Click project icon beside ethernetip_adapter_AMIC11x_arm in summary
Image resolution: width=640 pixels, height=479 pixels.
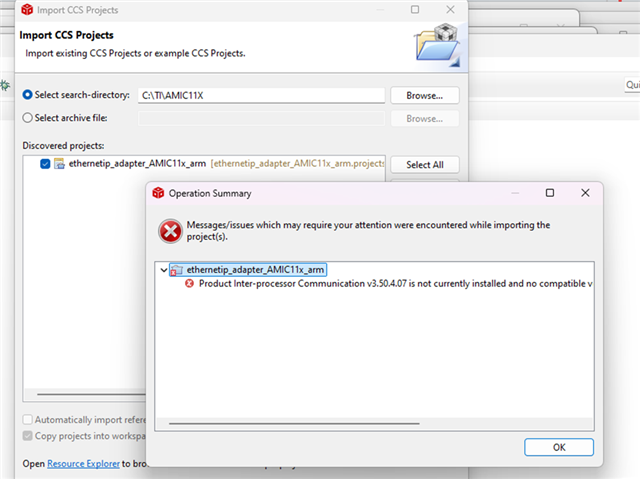177,270
